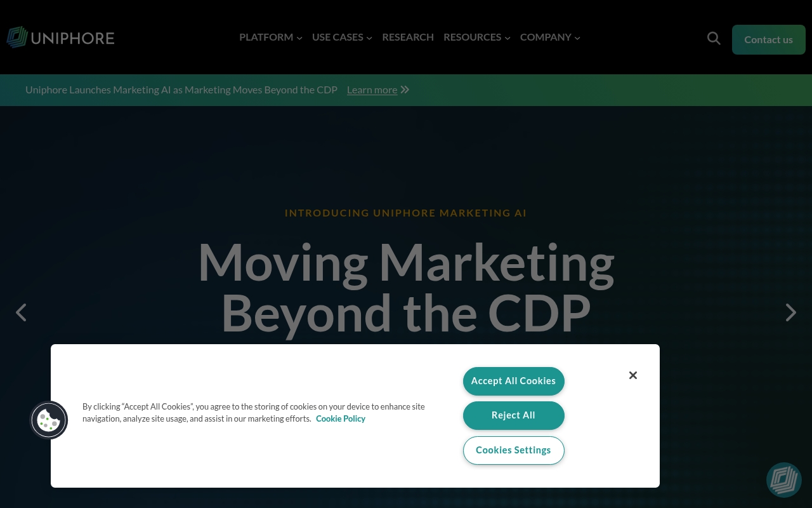This screenshot has height=508, width=812.
Task: Open the search magnifier icon
Action: pos(714,39)
